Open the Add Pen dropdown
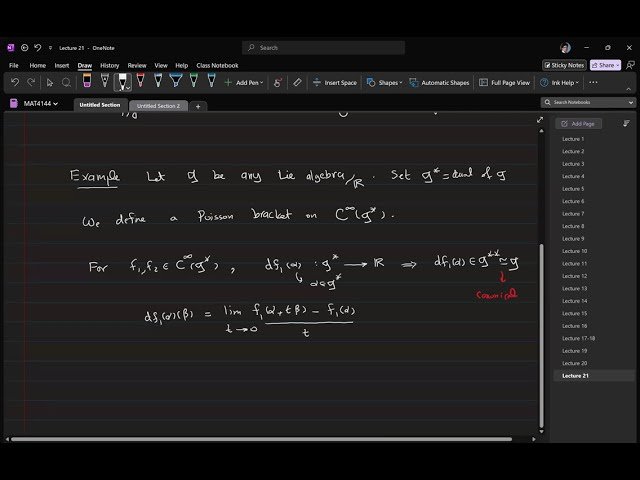The height and width of the screenshot is (480, 640). coord(244,82)
